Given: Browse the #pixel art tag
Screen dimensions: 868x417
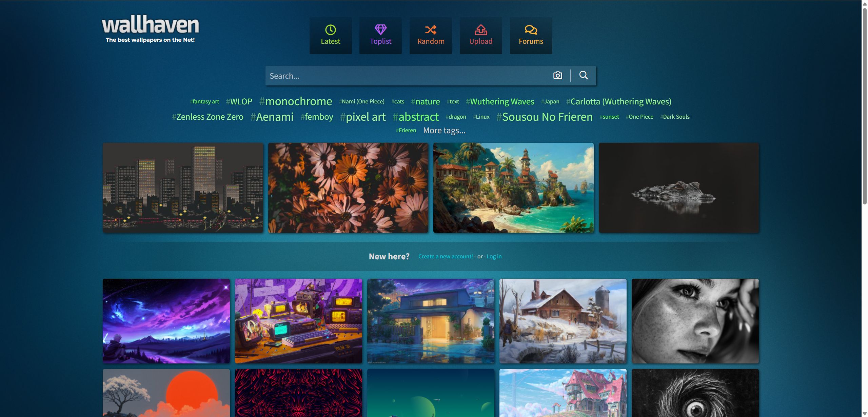Looking at the screenshot, I should (363, 117).
